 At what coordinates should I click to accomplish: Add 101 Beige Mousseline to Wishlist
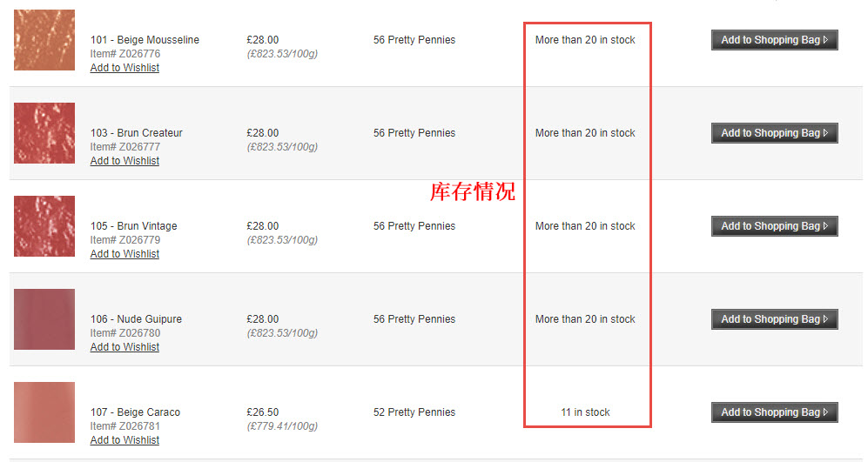(x=124, y=68)
